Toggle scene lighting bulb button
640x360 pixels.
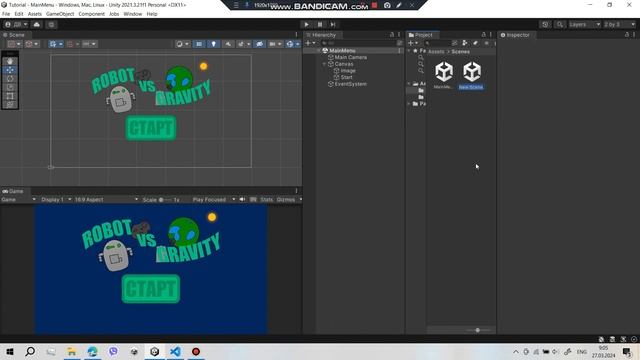[213, 44]
